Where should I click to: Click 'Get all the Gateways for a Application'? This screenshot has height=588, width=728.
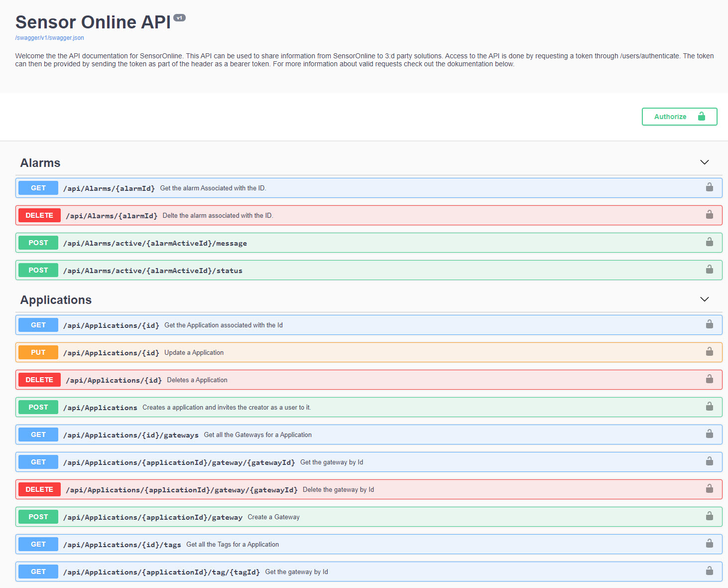[258, 435]
